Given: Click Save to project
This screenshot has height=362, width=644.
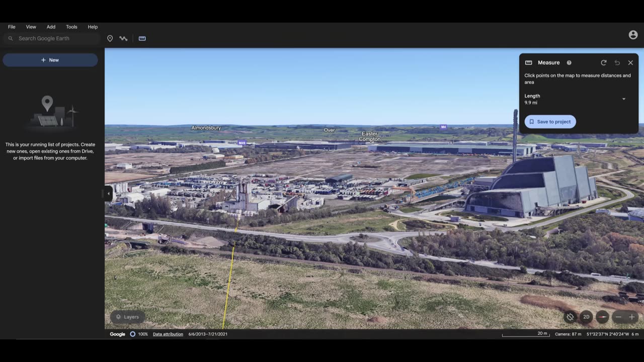Looking at the screenshot, I should (550, 122).
